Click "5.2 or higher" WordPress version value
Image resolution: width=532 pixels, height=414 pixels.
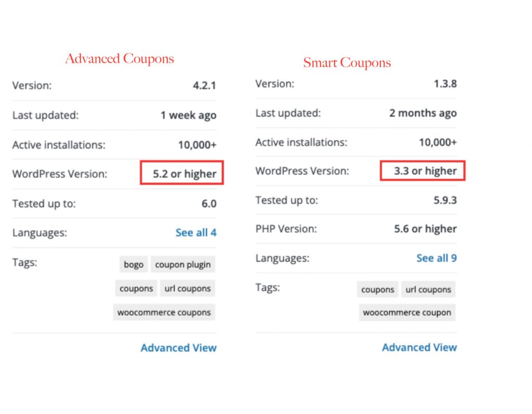pos(184,174)
